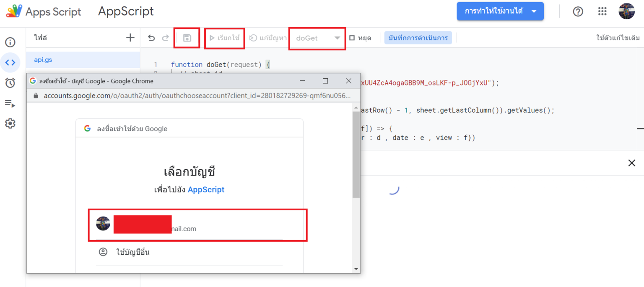644x287 pixels.
Task: Select ใช้บัญชีอื่น to use another account
Action: 132,252
